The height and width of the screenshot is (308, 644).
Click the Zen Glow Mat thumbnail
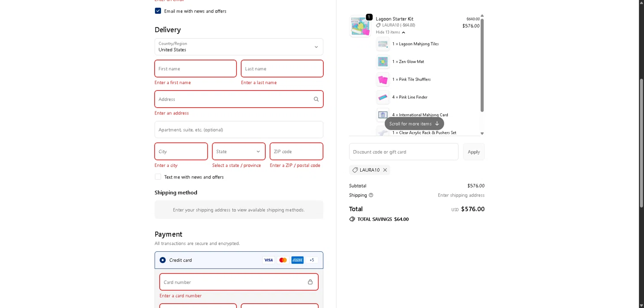[x=383, y=62]
